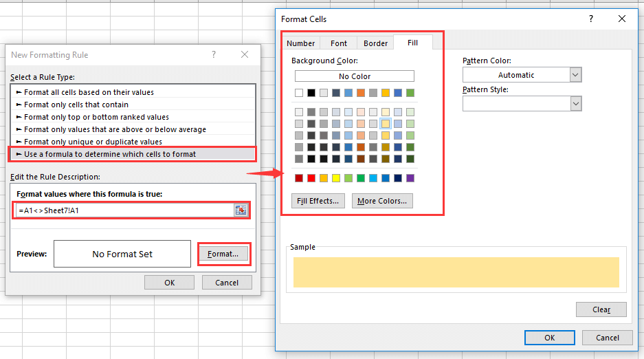Close the New Formatting Rule dialog
Viewport: 644px width, 359px height.
(245, 54)
